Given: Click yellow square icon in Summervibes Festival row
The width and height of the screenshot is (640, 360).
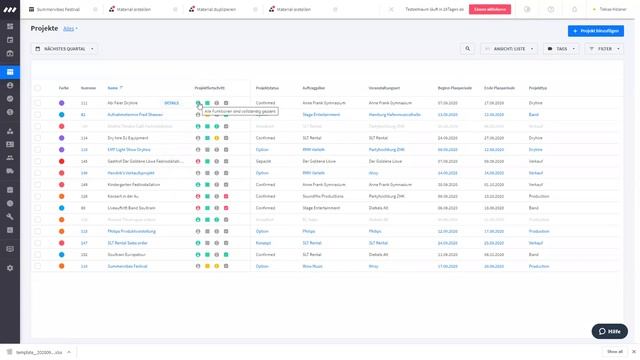Looking at the screenshot, I should pos(207,266).
